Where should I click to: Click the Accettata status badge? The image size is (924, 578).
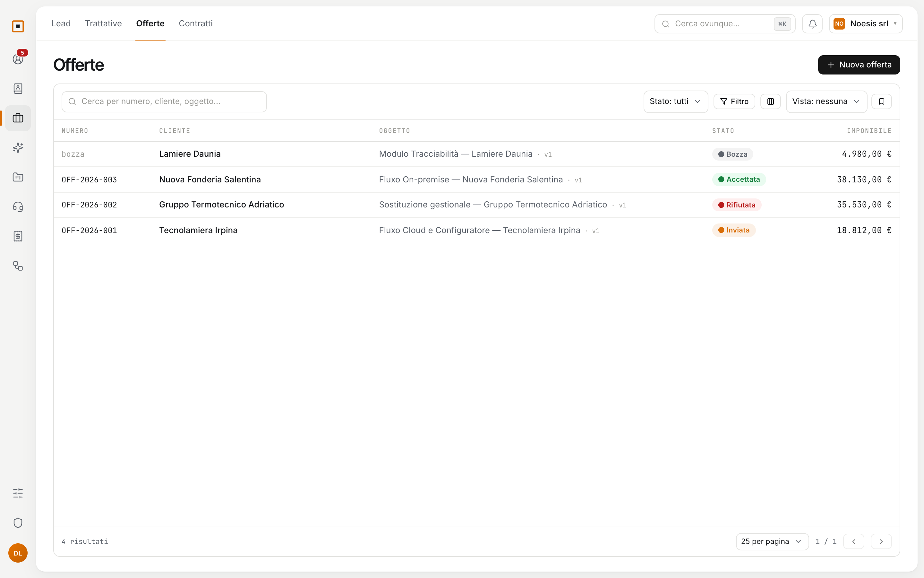pos(739,179)
